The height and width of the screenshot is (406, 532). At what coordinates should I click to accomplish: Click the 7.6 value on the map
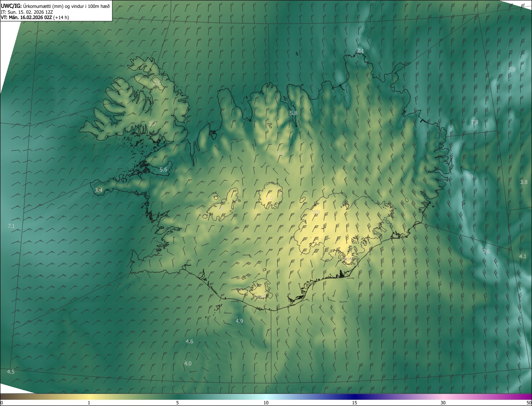486,251
